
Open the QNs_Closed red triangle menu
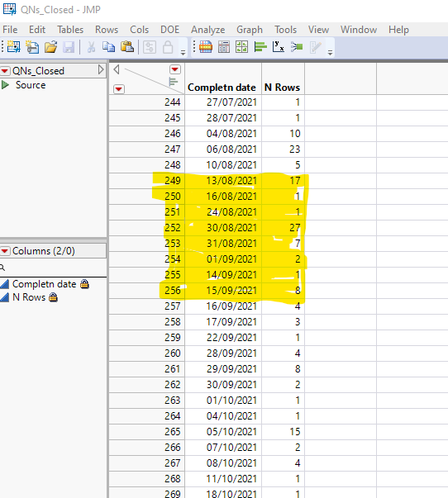pyautogui.click(x=5, y=71)
